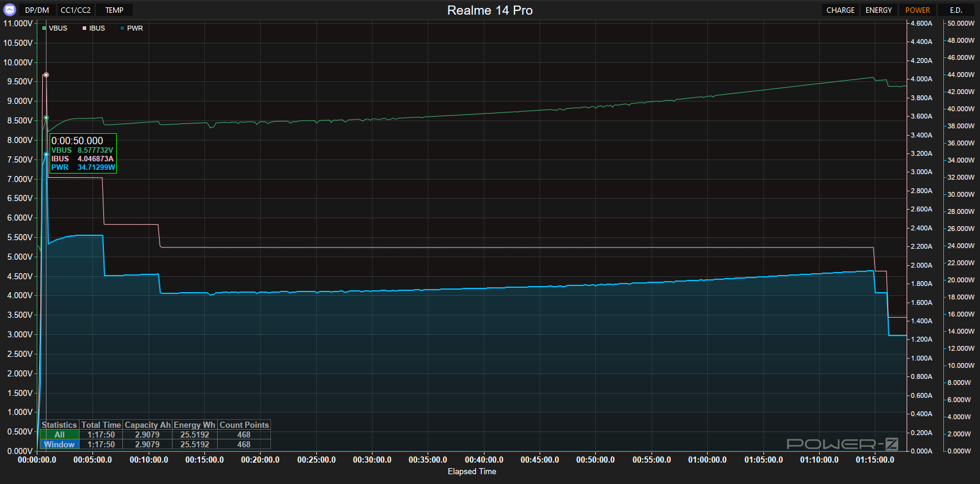This screenshot has width=980, height=484.
Task: Click the pink IBUS peak point marker
Action: coord(46,75)
